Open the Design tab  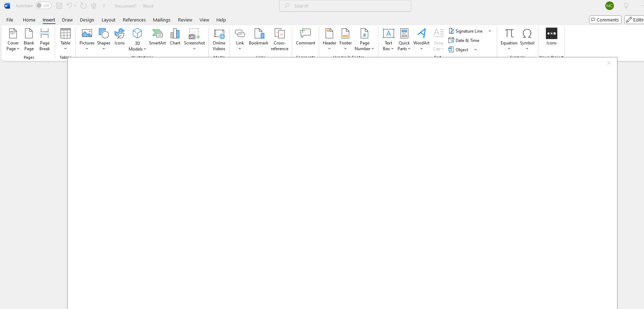point(87,20)
